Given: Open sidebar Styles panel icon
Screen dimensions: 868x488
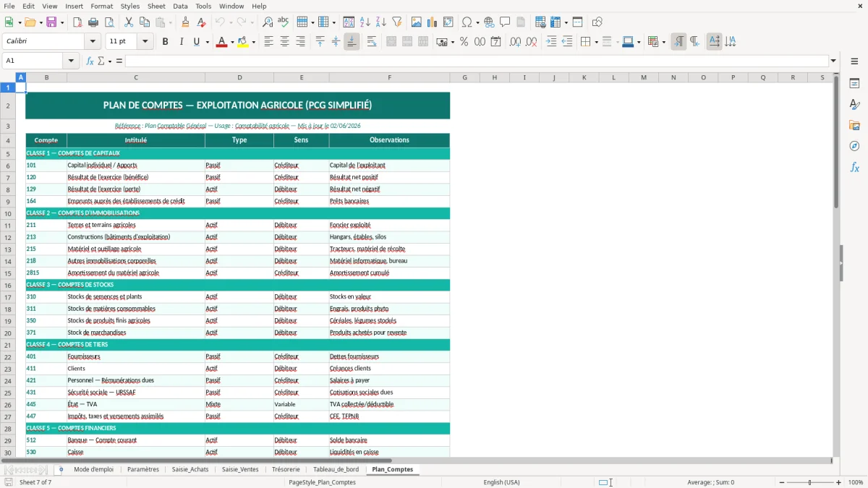Looking at the screenshot, I should 854,105.
